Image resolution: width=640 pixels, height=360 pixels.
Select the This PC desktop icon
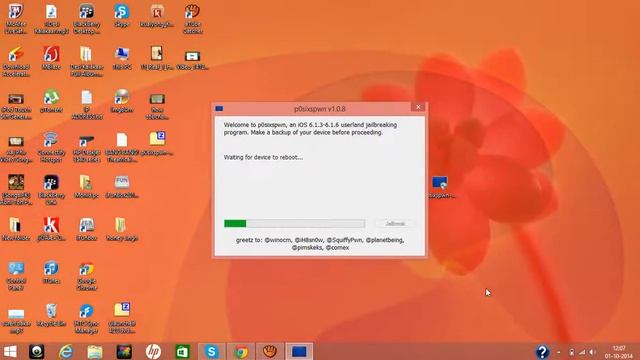click(122, 58)
